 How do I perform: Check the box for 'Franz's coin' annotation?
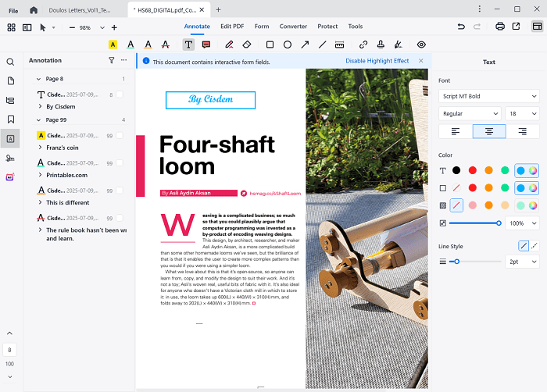[120, 136]
